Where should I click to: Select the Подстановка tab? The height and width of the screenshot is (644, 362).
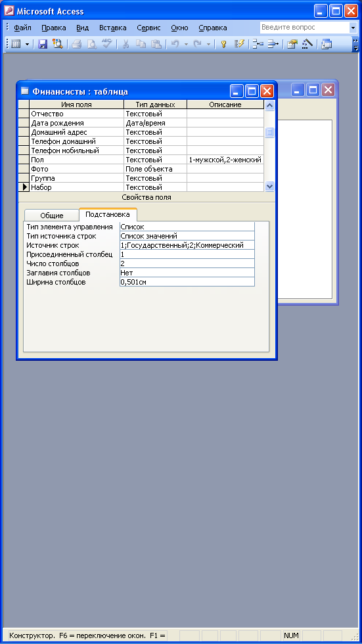(x=108, y=214)
